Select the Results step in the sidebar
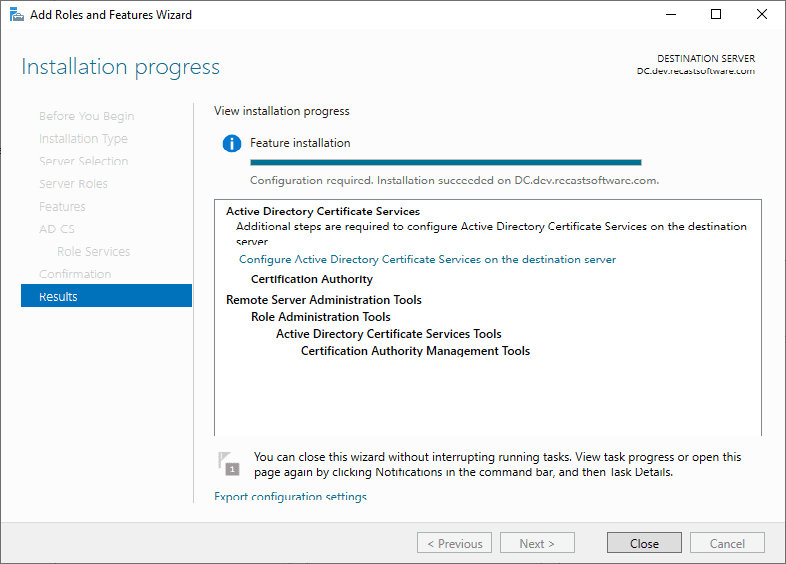 coord(106,296)
